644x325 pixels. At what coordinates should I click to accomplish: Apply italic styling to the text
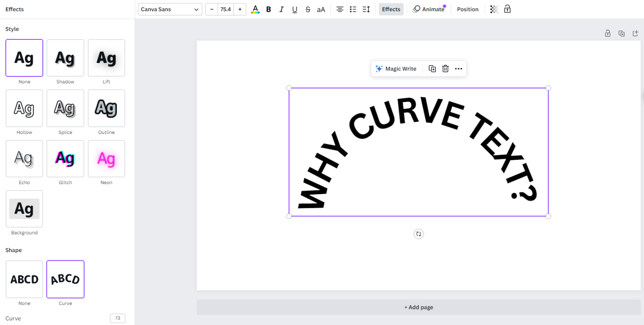[x=281, y=9]
